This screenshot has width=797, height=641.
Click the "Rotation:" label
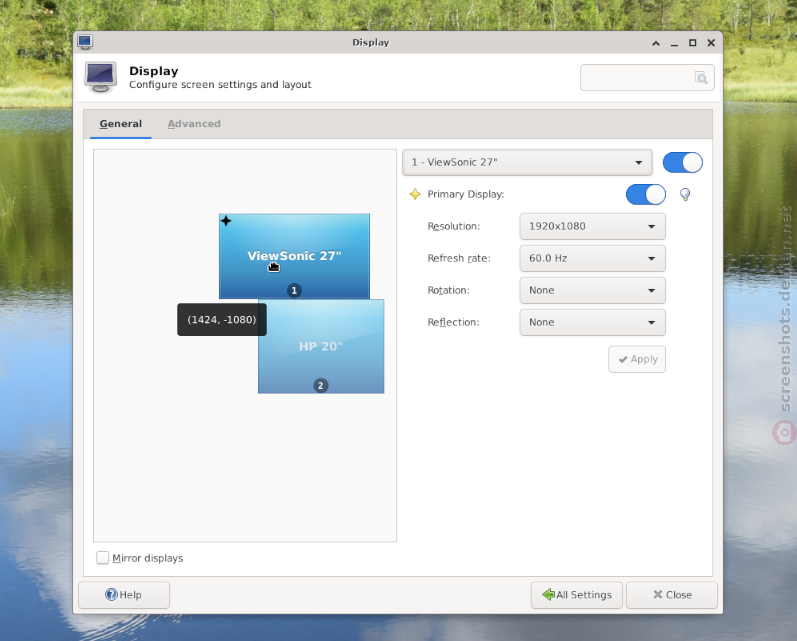[x=448, y=290]
